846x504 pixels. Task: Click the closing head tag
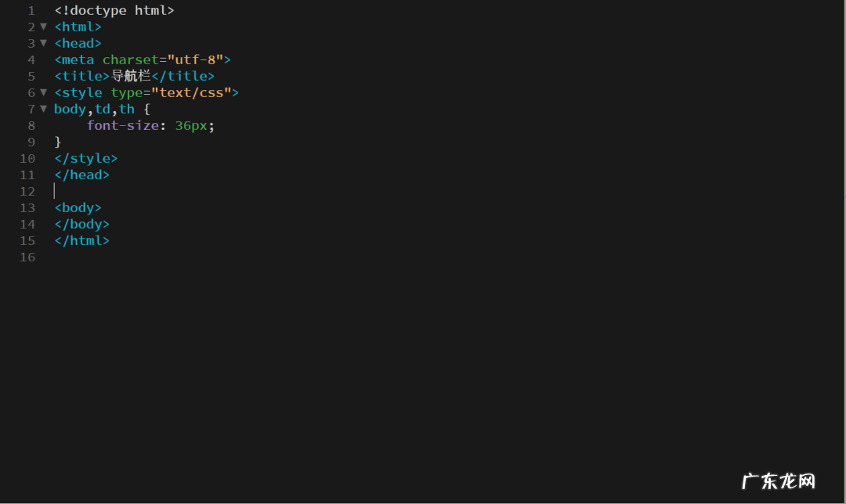coord(82,175)
